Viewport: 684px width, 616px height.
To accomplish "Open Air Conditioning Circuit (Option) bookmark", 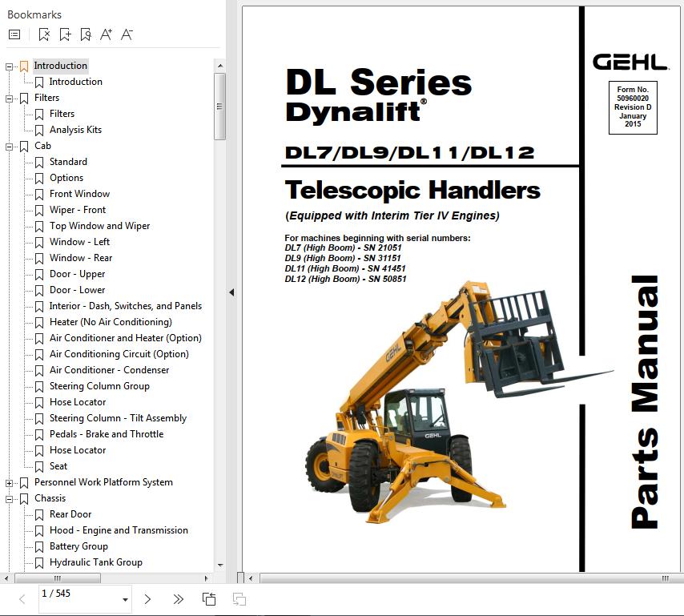I will click(119, 354).
